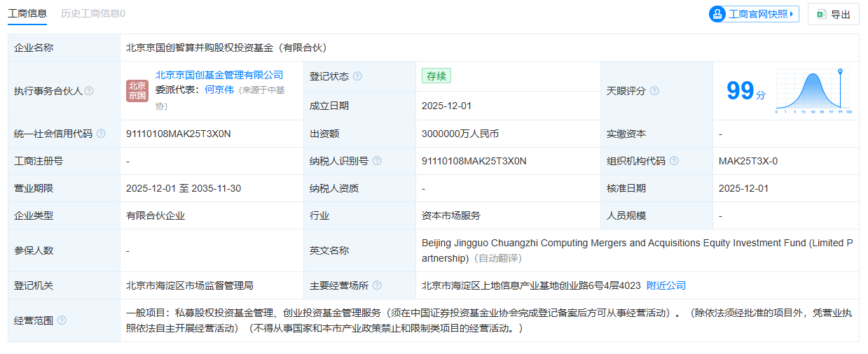Select the organization code MAK25T3X-0 value
Screen dimensions: 868x354
point(748,161)
